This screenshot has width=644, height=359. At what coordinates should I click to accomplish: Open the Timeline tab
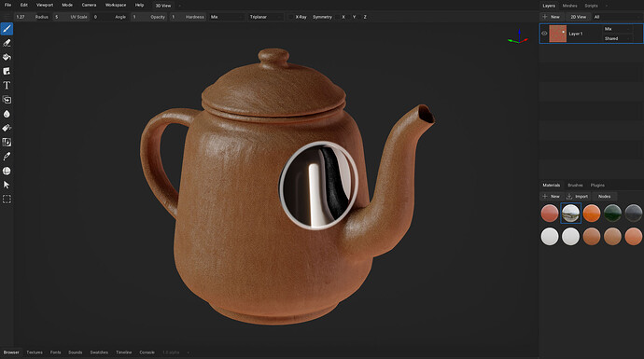click(x=123, y=352)
